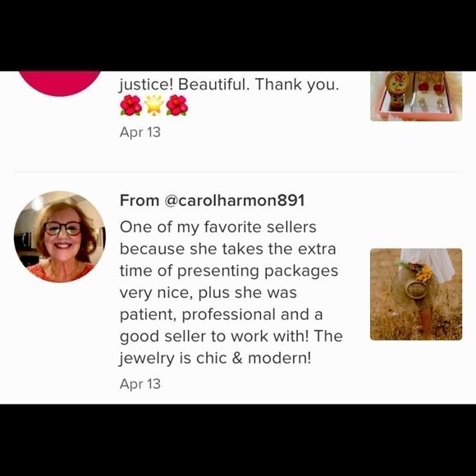Open the @carolharmon891 username link
The height and width of the screenshot is (476, 476).
pyautogui.click(x=234, y=200)
